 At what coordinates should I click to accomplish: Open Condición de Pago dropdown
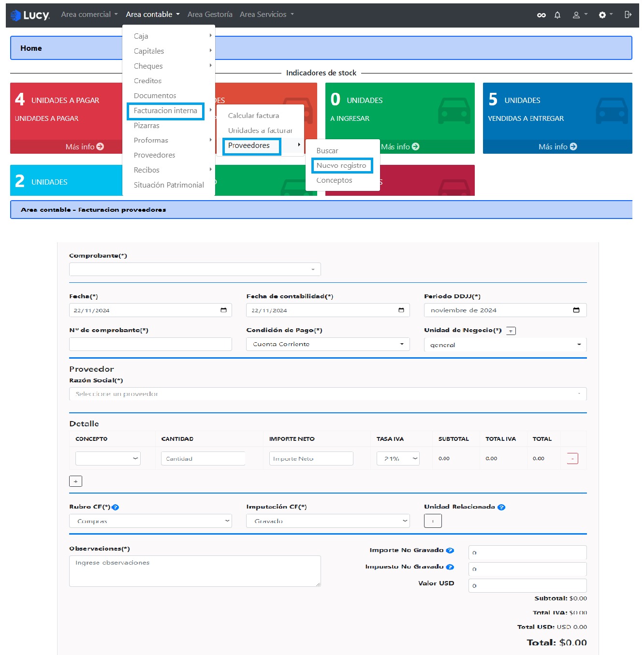(328, 344)
